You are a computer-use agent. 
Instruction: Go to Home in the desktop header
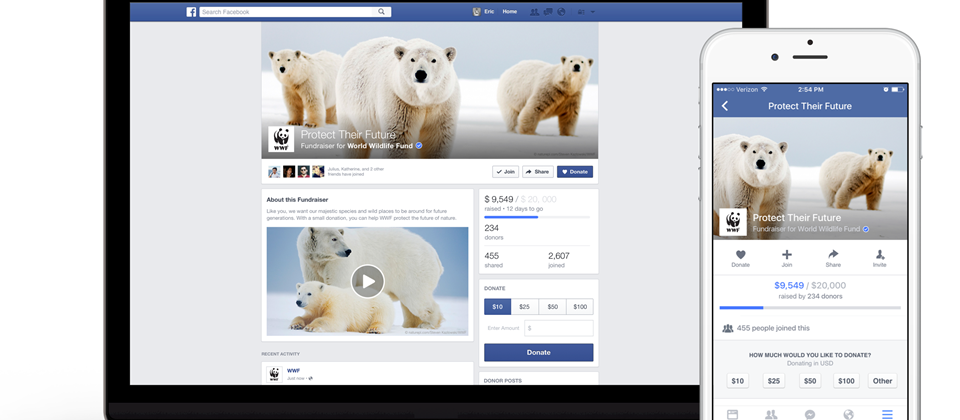(509, 12)
